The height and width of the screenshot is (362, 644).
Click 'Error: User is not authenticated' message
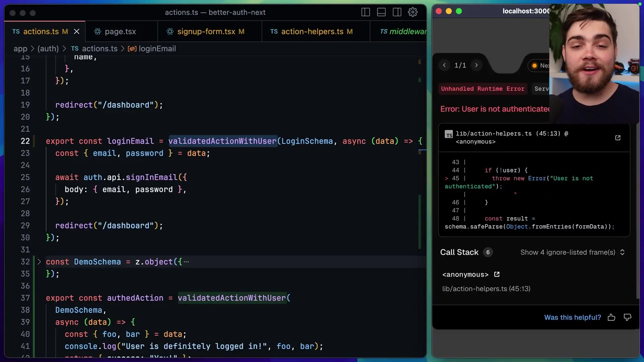point(495,109)
